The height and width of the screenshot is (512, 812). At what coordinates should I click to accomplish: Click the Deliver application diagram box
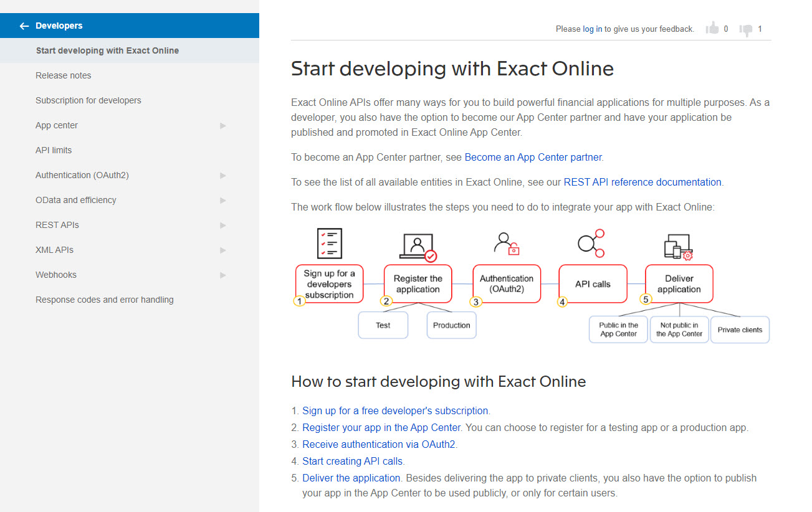pyautogui.click(x=679, y=284)
